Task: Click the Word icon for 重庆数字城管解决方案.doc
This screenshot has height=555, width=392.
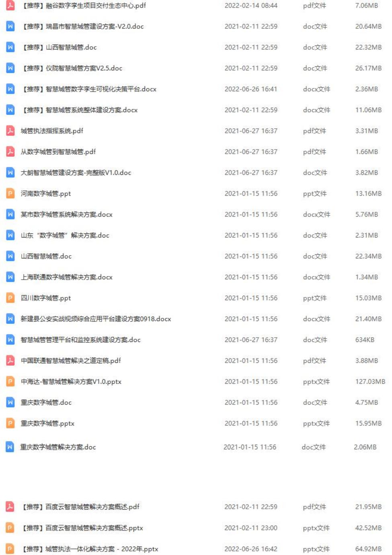Action: click(10, 447)
